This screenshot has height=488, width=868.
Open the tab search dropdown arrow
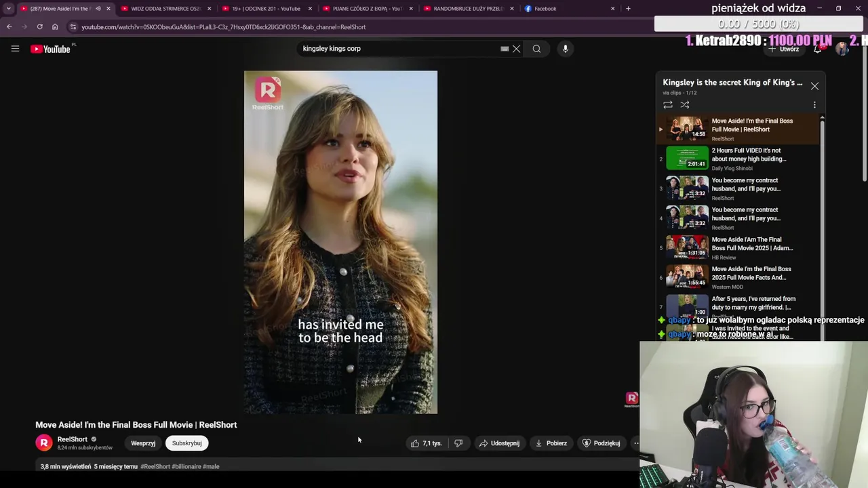8,9
